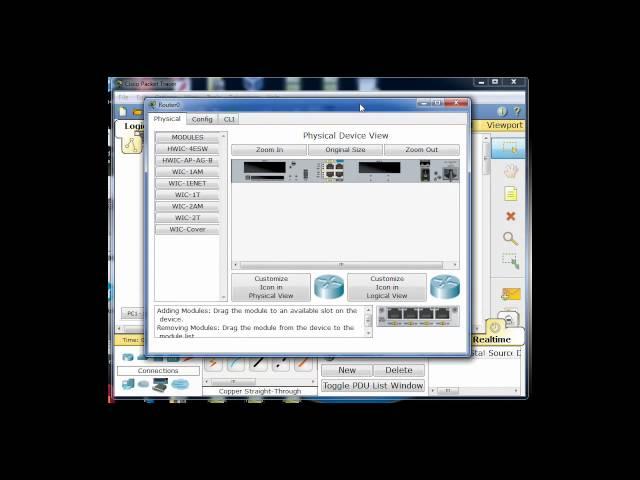Click the HWIC-4ESW module preview image
This screenshot has width=640, height=480.
point(418,316)
